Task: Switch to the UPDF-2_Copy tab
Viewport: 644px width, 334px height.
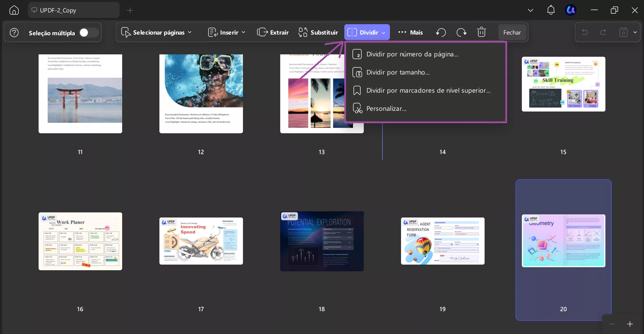Action: click(x=74, y=10)
